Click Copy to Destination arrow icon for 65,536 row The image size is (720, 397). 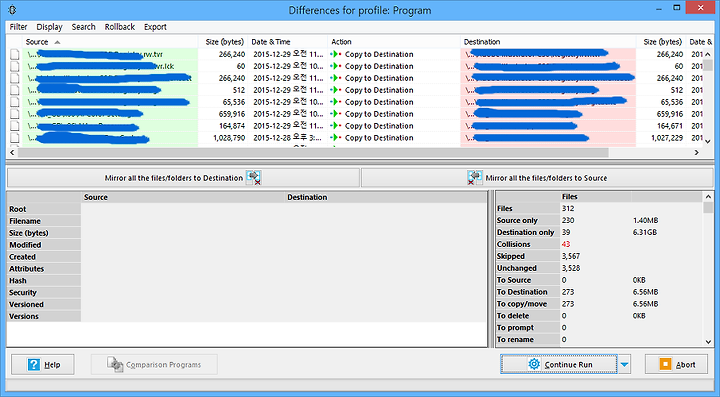(x=336, y=102)
